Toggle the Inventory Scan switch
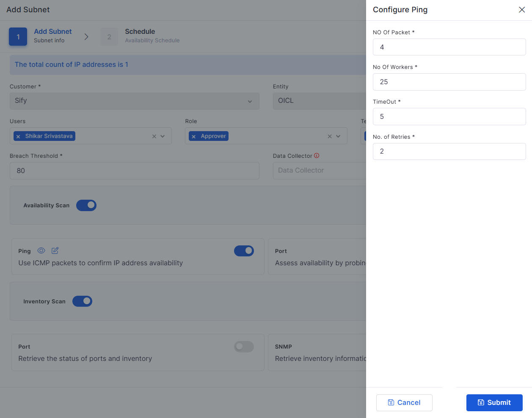The image size is (532, 418). pyautogui.click(x=82, y=301)
